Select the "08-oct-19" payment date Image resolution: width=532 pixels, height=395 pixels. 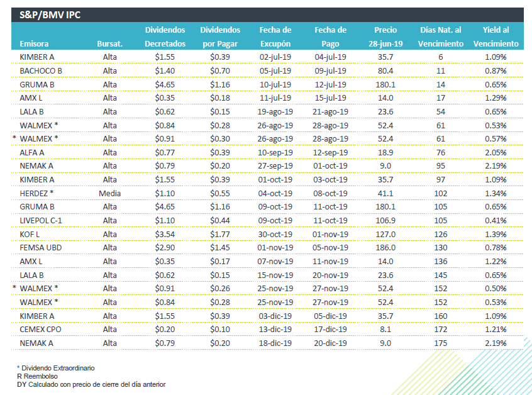click(x=330, y=194)
